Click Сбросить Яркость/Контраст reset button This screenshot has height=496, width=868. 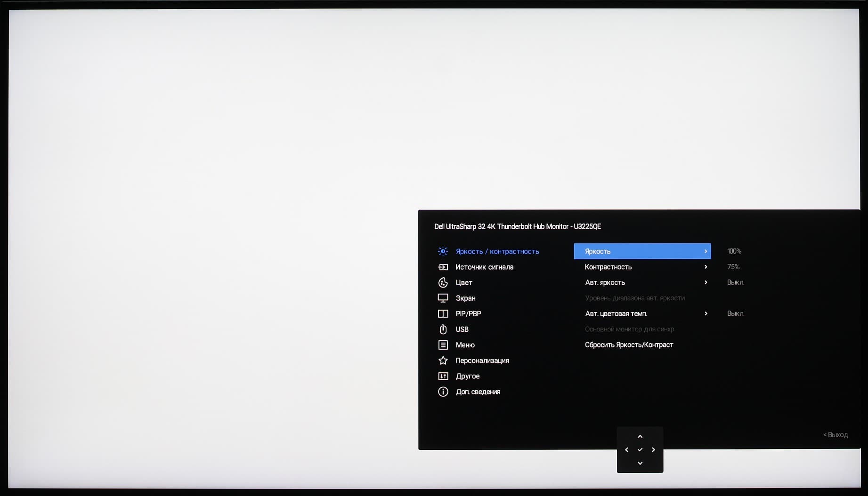[629, 345]
